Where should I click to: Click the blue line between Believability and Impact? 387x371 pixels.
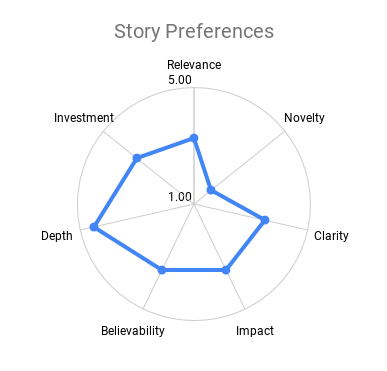[x=194, y=270]
